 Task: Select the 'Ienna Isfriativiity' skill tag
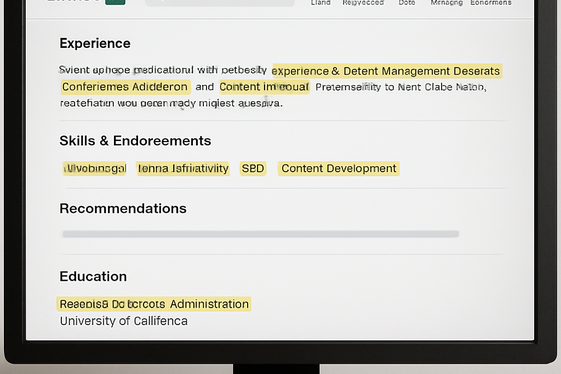[183, 169]
